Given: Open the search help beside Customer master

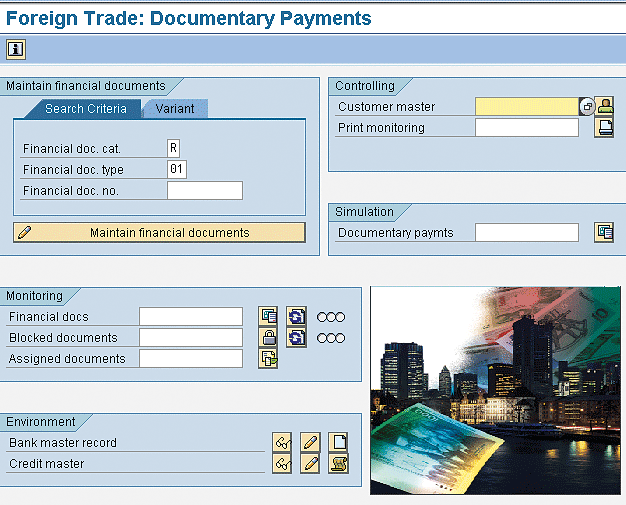Looking at the screenshot, I should click(587, 107).
